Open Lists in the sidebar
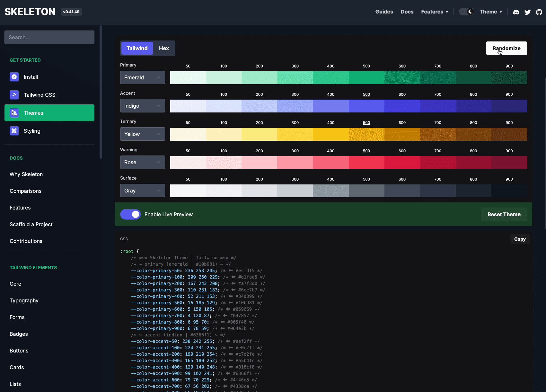Screen dimensions: 546x392 click(x=15, y=384)
